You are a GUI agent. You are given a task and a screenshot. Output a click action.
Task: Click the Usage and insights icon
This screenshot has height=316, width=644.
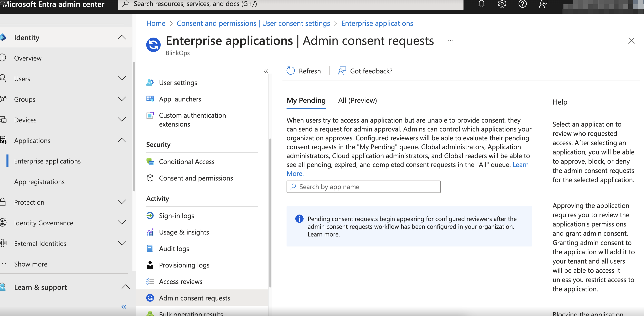151,232
